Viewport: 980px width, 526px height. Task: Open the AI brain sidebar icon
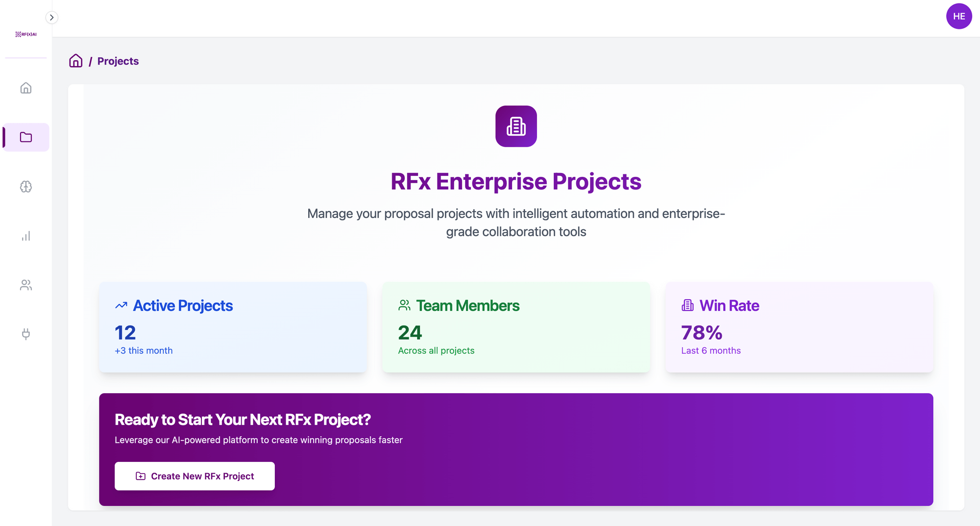tap(26, 187)
